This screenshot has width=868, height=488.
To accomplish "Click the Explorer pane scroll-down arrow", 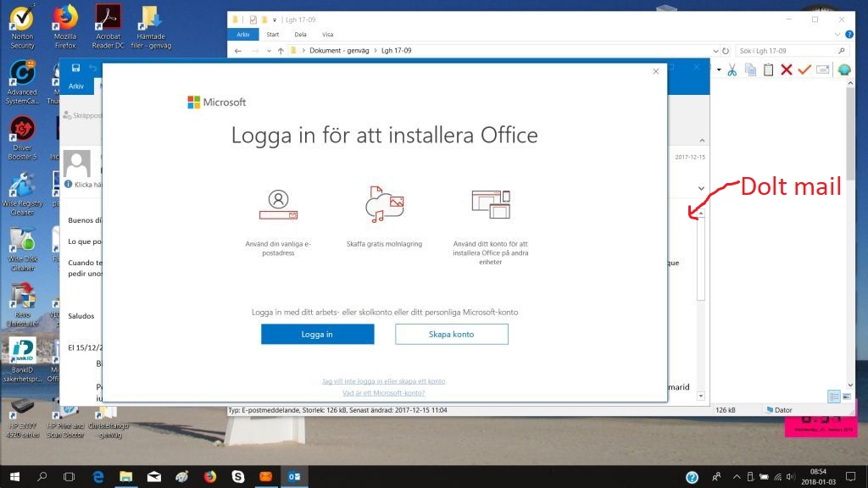I will click(850, 385).
